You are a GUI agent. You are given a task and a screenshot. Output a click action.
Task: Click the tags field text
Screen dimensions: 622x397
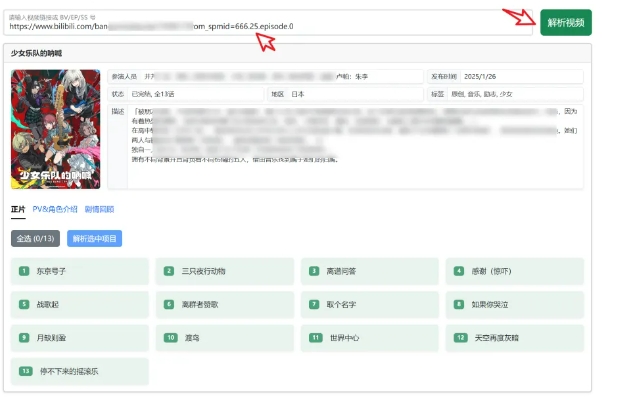(482, 94)
